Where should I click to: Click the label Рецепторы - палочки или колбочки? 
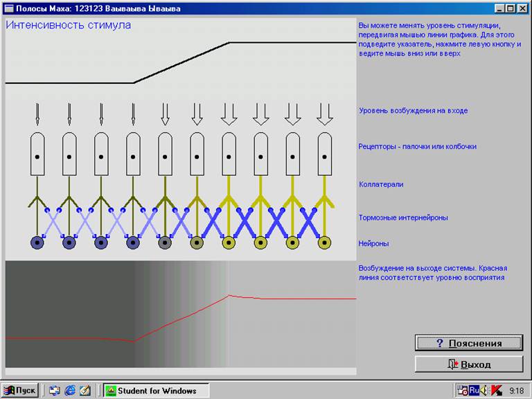[418, 147]
